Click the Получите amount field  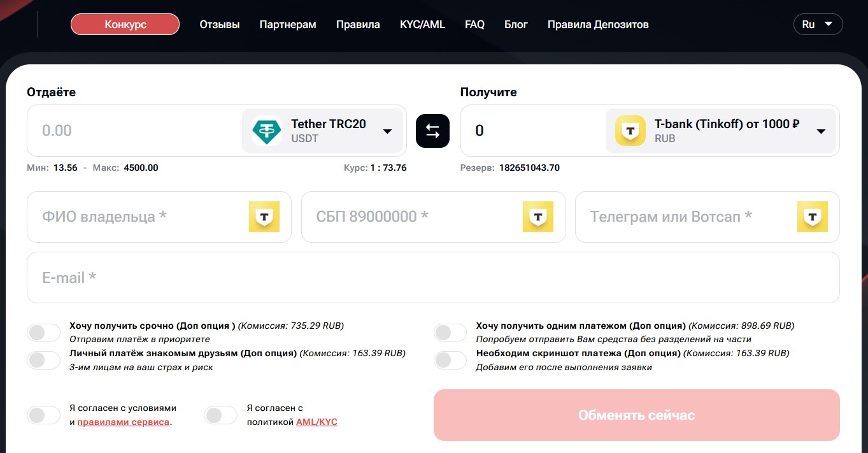[532, 131]
